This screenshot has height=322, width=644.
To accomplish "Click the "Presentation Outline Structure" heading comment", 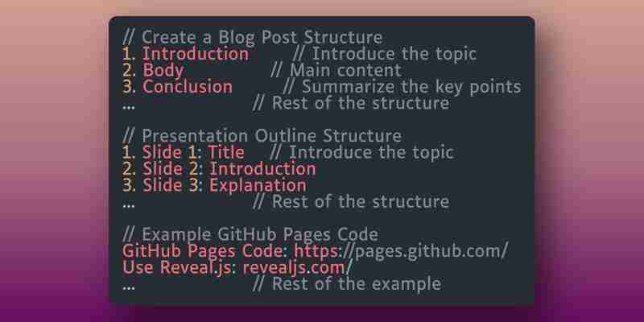I will pyautogui.click(x=262, y=136).
